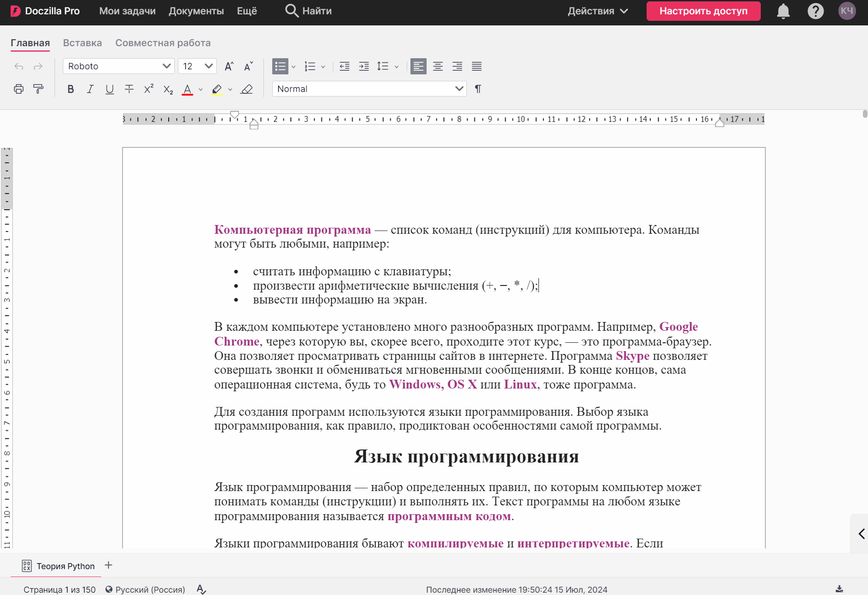Toggle left text alignment
868x595 pixels.
(418, 67)
